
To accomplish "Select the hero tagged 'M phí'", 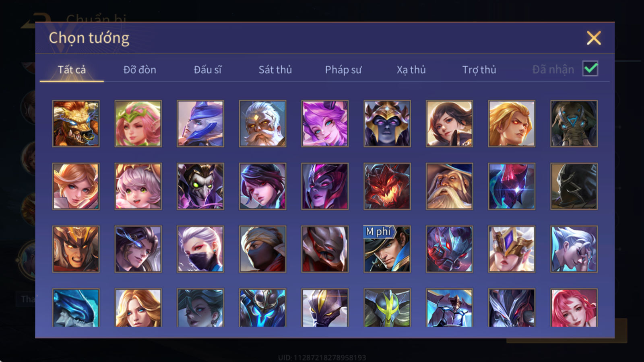I will coord(387,249).
